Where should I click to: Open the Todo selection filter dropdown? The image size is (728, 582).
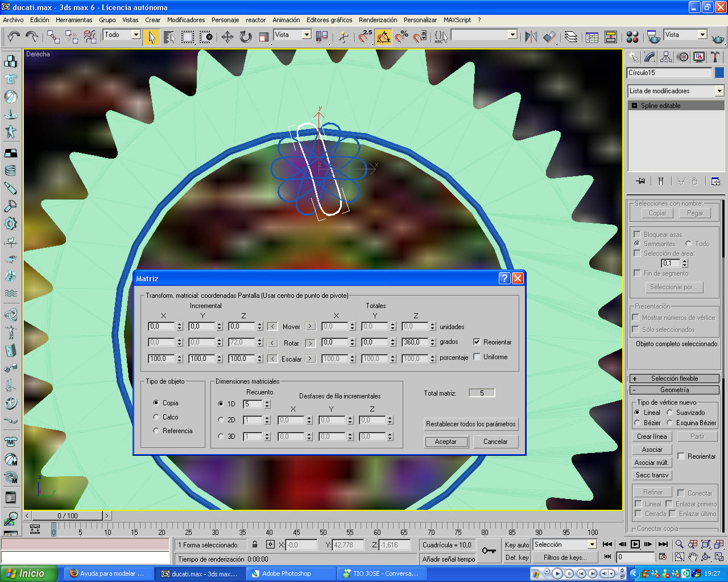(x=136, y=35)
